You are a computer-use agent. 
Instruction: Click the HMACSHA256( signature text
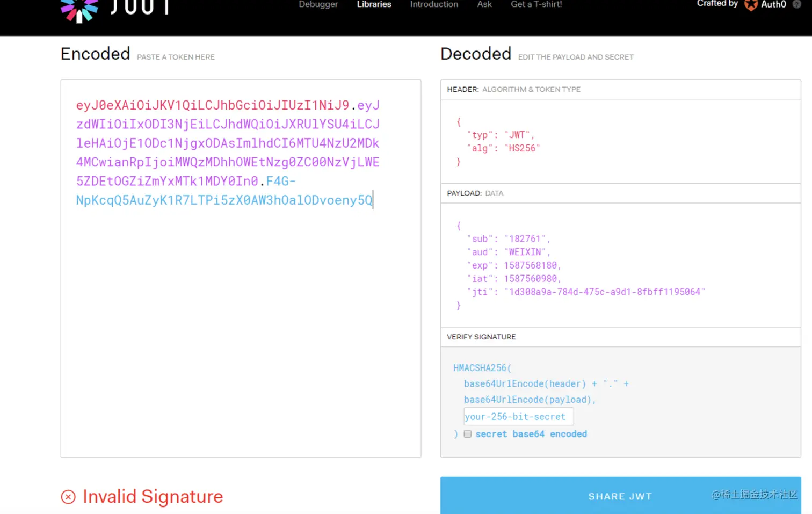482,368
